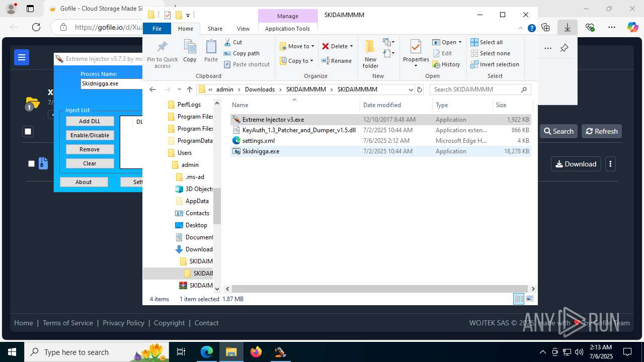Click the Search SKIDAIMMMM input box
Screen dimensions: 644x362
point(480,89)
